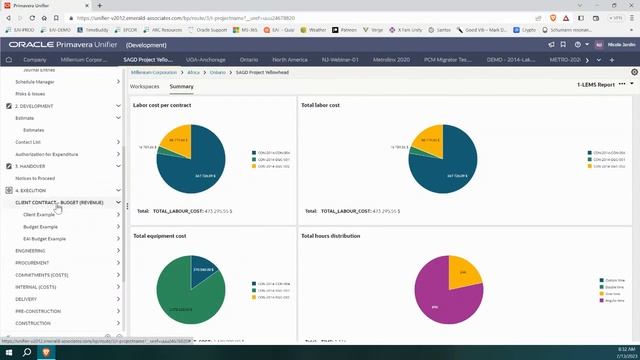Click the three-dots menu beside 1-LEMS Report
This screenshot has height=360, width=640.
point(622,84)
